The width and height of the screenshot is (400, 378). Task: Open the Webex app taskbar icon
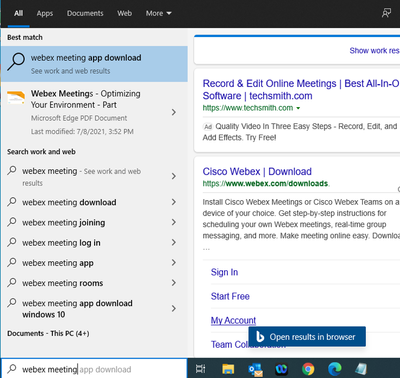[x=282, y=369]
